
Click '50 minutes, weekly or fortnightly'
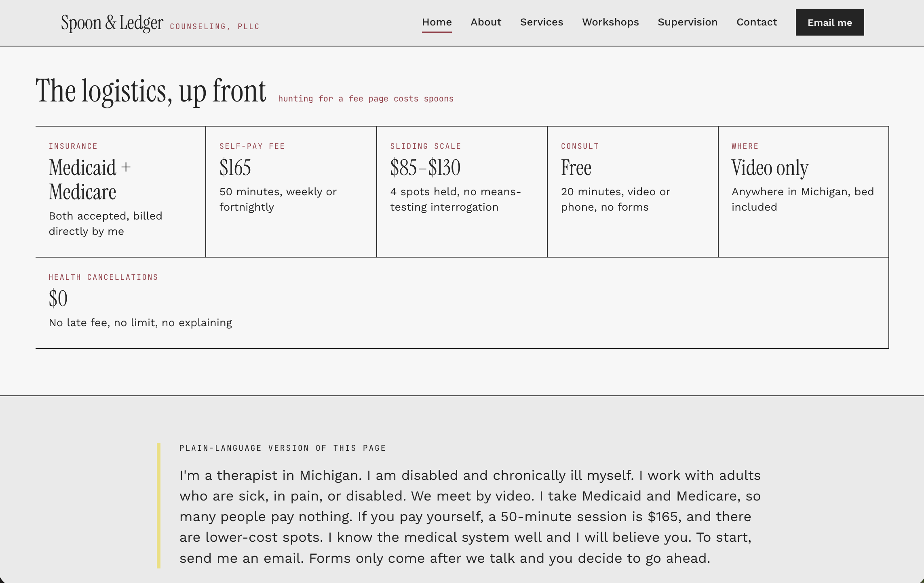point(278,199)
